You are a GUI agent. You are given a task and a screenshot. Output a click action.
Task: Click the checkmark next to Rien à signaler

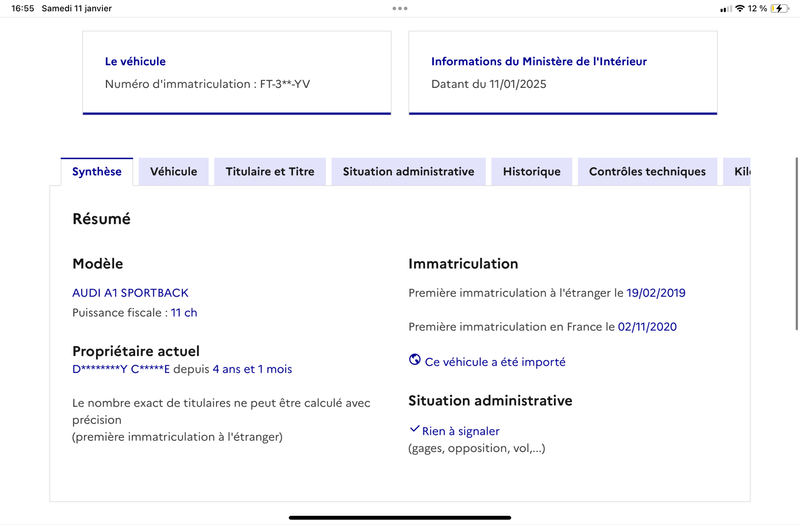414,429
